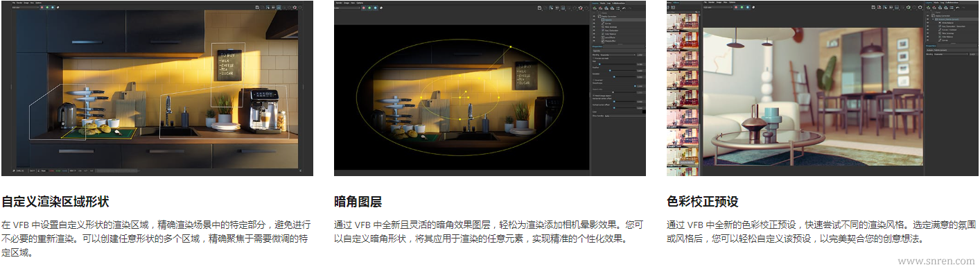Viewport: 980px width, 269px height.
Task: Switch to Collaboration tab in vignette screenshot
Action: pos(618,3)
